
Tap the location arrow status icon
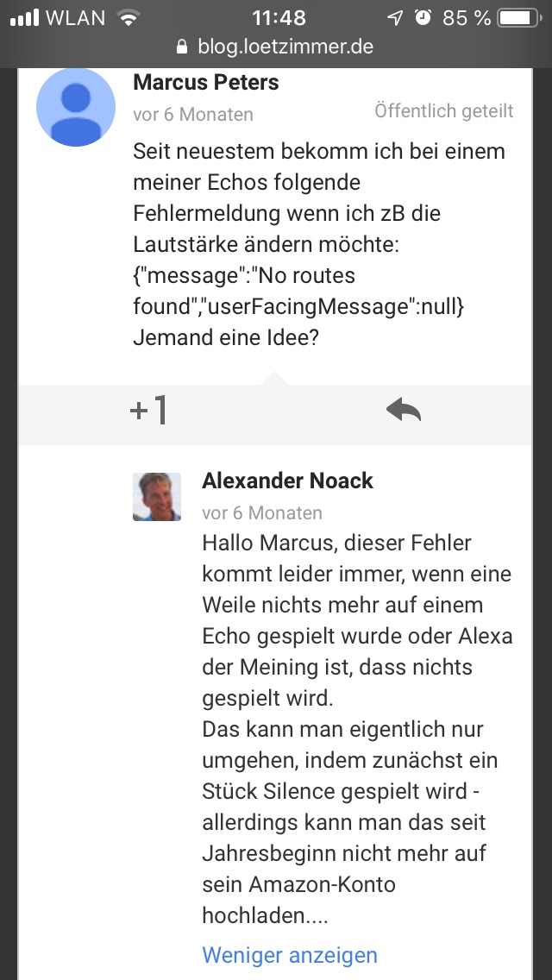click(396, 17)
